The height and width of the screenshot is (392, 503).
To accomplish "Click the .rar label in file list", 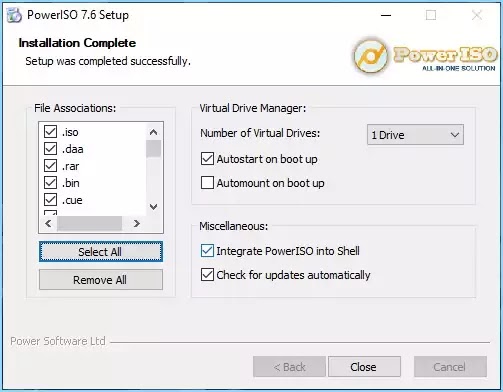I will [x=71, y=166].
